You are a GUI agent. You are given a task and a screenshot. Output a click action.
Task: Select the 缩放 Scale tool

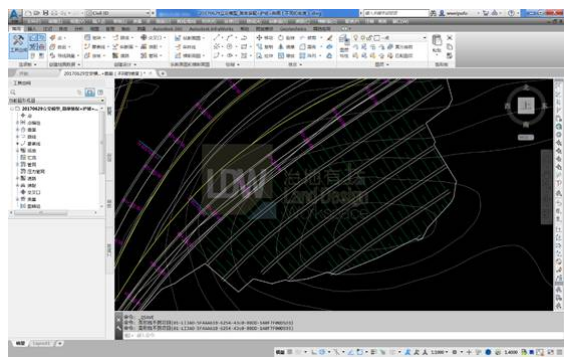tap(286, 56)
